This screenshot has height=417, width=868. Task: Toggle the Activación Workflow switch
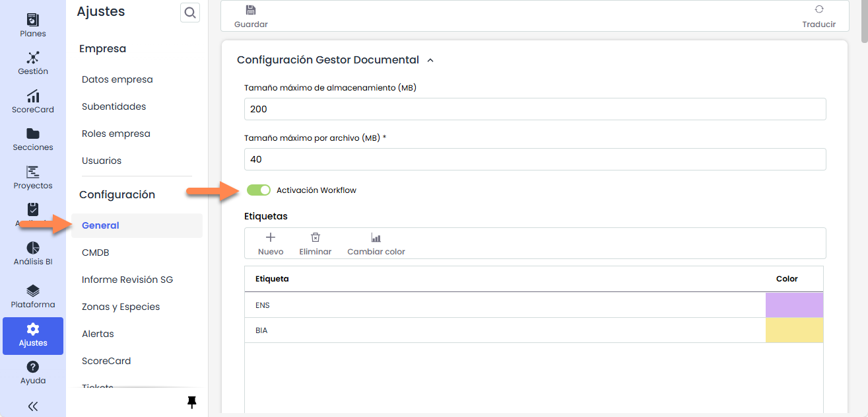coord(259,190)
